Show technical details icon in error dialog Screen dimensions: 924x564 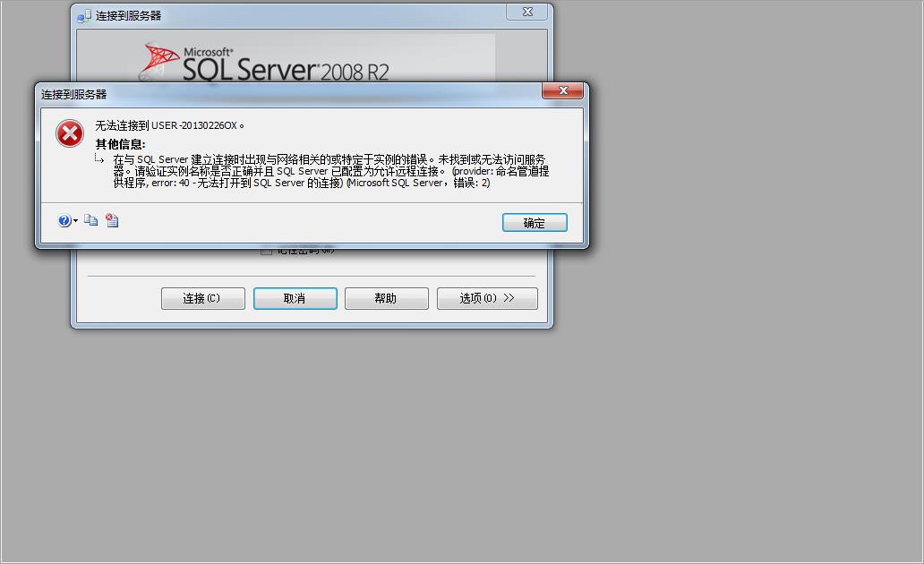pyautogui.click(x=112, y=220)
